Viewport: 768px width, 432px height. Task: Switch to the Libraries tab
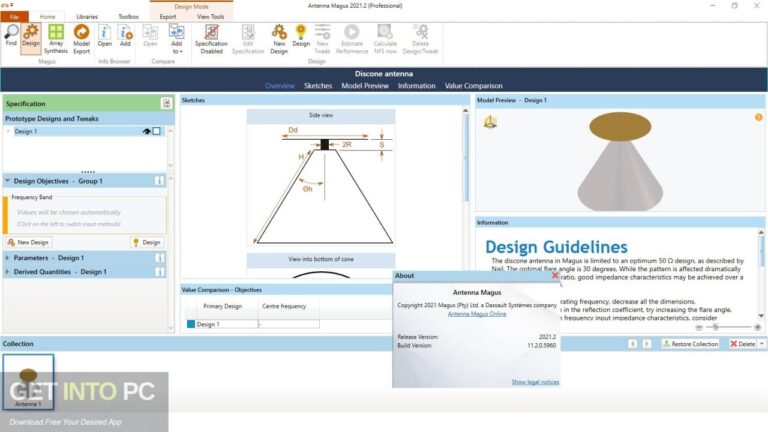87,17
